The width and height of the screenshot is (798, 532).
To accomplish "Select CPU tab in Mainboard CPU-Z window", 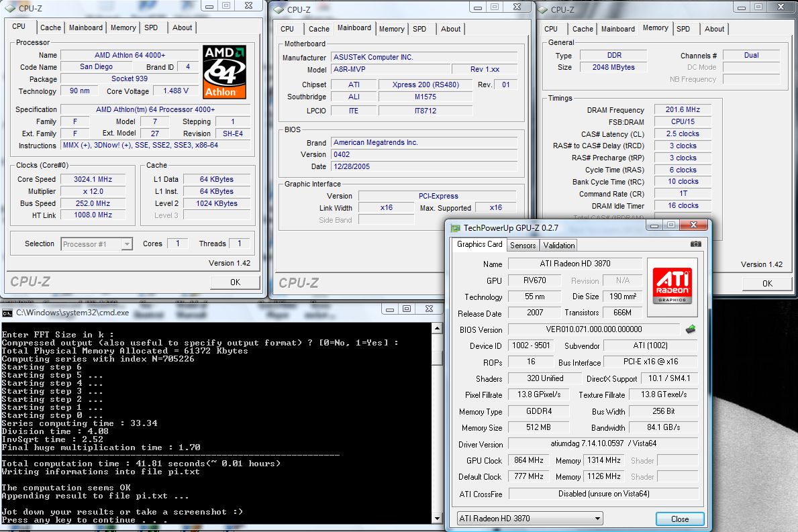I will coord(287,29).
